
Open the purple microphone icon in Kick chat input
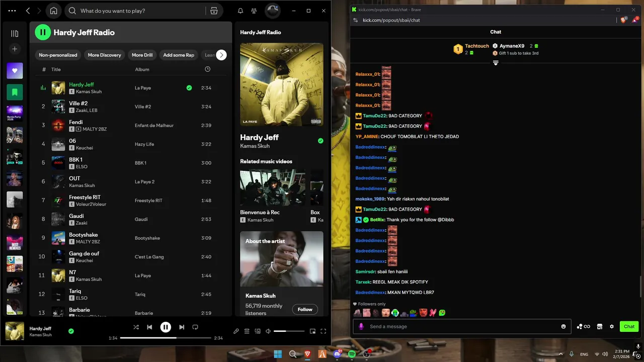(x=361, y=326)
